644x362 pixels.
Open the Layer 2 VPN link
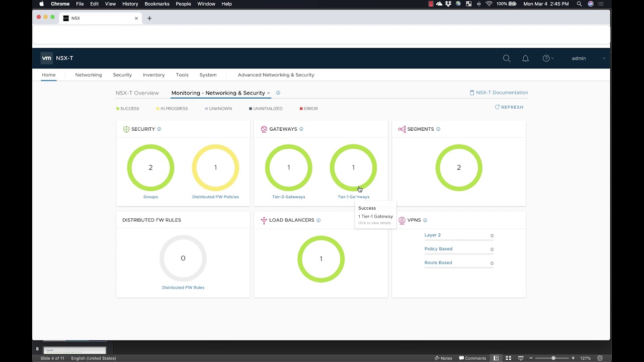pos(433,235)
